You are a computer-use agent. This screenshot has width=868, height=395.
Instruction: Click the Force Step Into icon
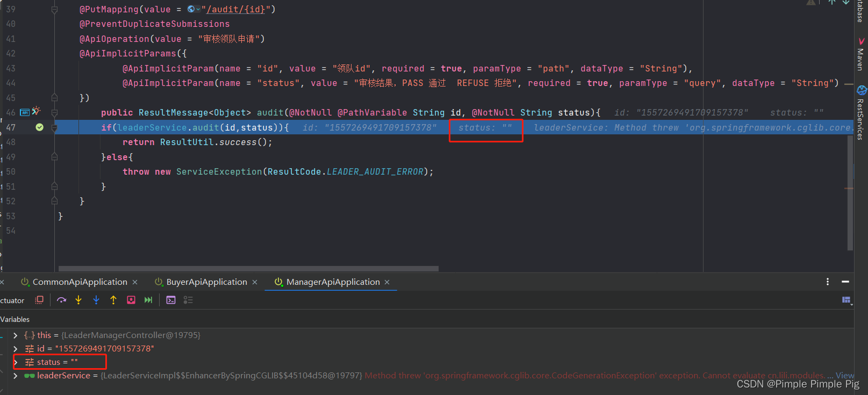96,300
